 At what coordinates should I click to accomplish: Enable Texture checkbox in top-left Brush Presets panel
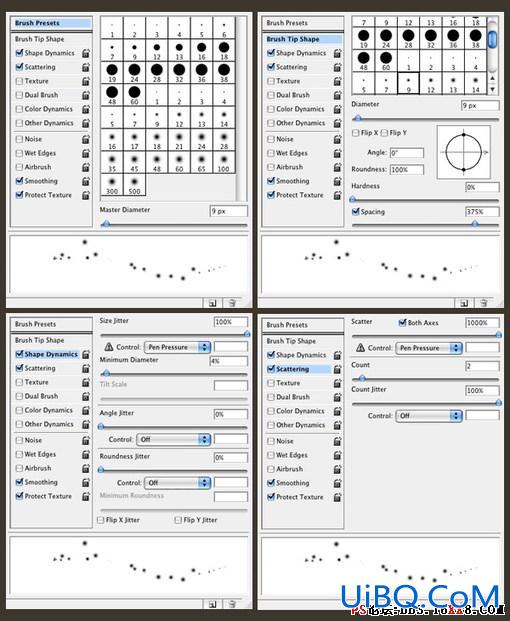tap(19, 81)
